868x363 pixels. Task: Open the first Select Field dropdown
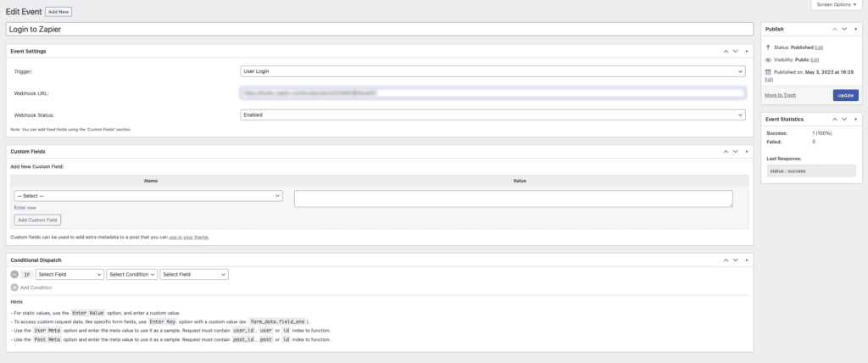pyautogui.click(x=70, y=274)
